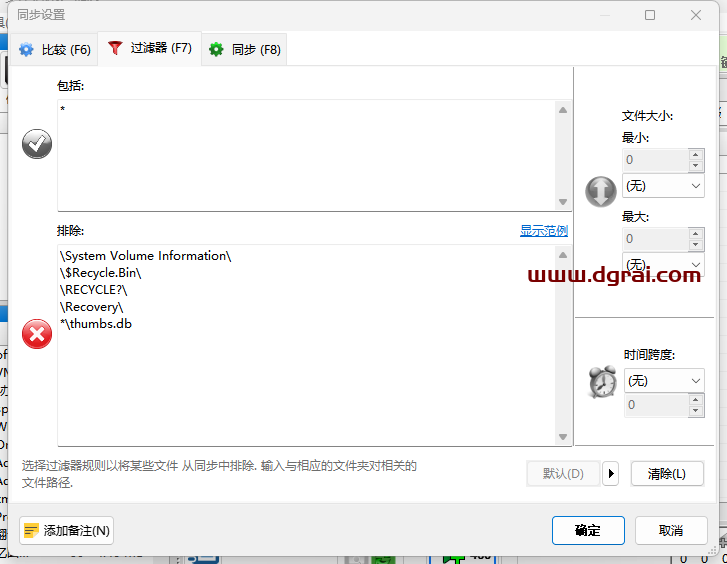
Task: Click the 清除(L) button
Action: click(667, 474)
